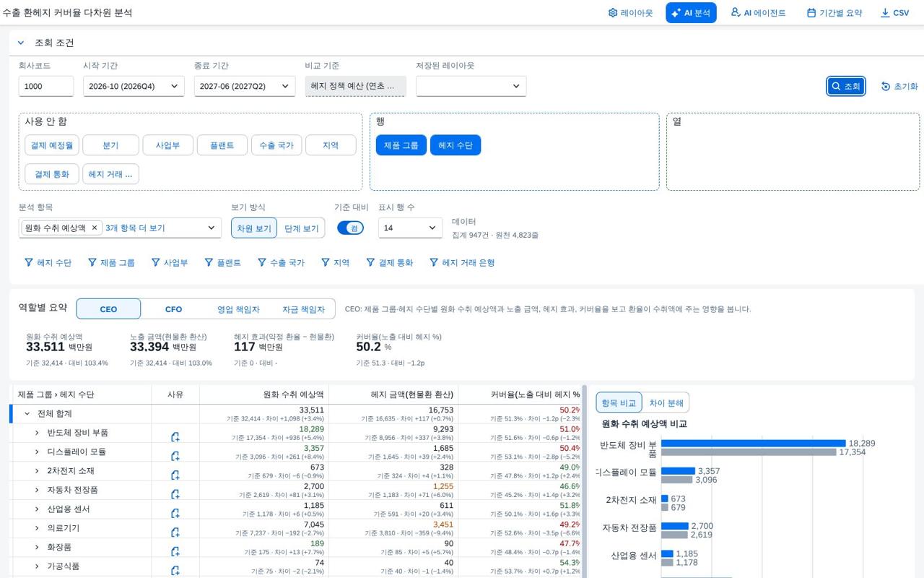Open the 수출 국가 filter icon
Screen dimensions: 924x578
(x=262, y=262)
